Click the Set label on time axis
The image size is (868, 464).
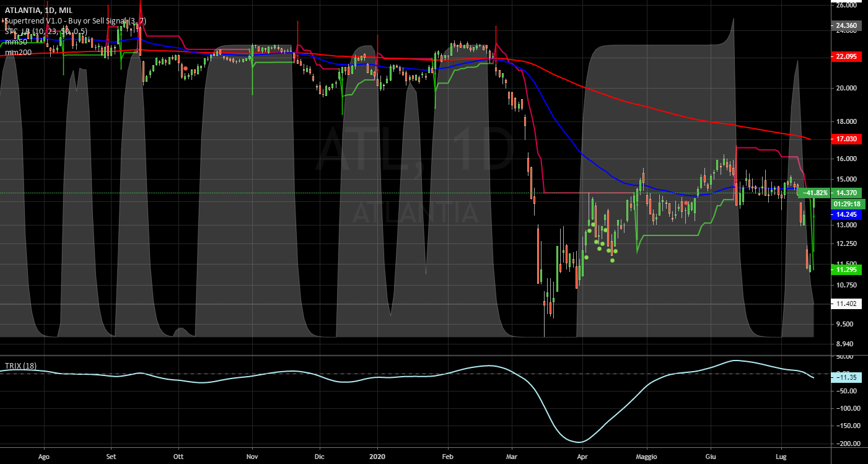pos(110,456)
